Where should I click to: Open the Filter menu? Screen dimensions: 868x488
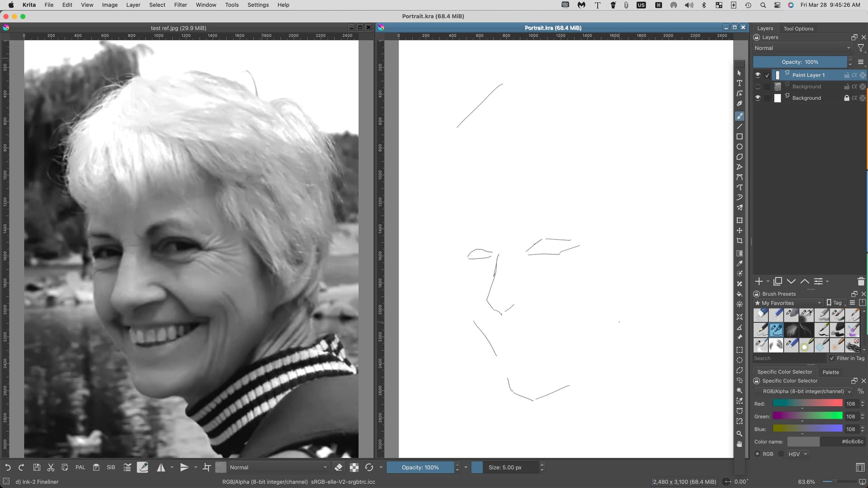click(x=180, y=5)
